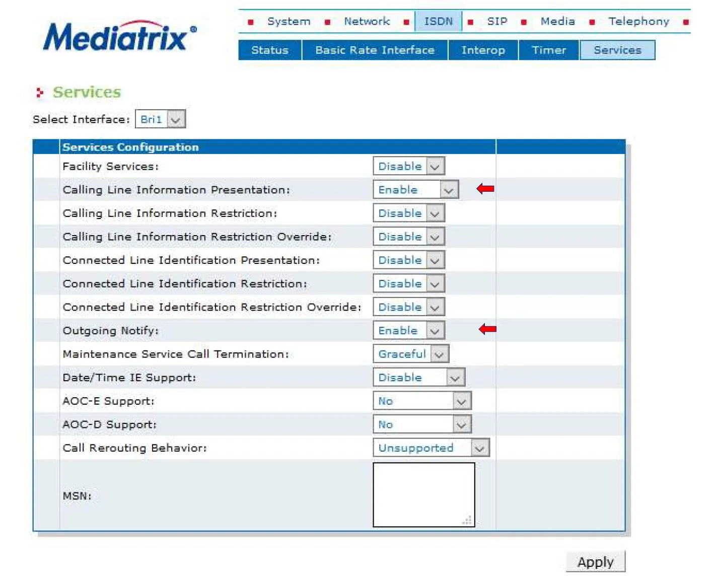Expand the Call Rerouting Behavior dropdown
The image size is (713, 588).
[x=431, y=448]
